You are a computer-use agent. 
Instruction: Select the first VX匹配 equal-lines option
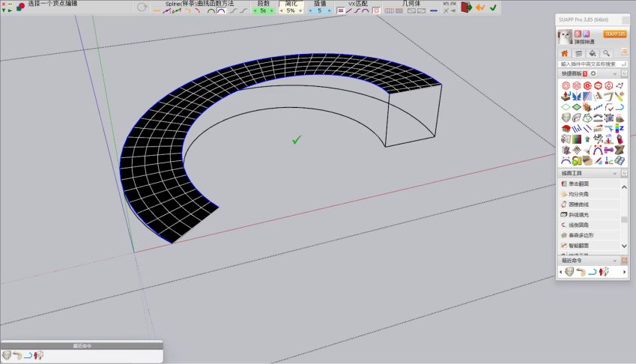341,11
